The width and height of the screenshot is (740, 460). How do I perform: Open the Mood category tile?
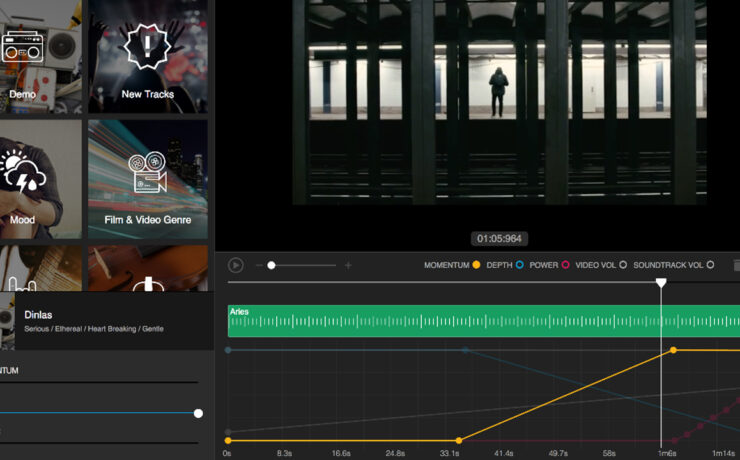[x=41, y=179]
